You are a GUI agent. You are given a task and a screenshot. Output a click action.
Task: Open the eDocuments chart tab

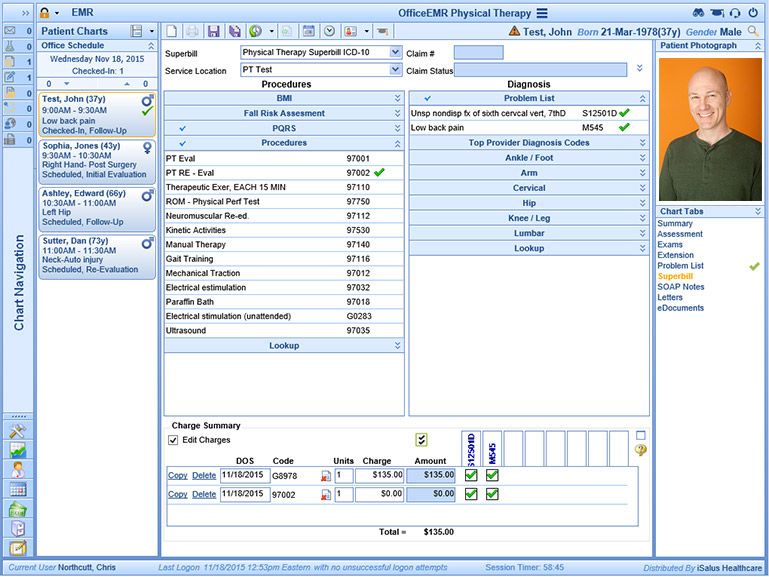click(681, 308)
